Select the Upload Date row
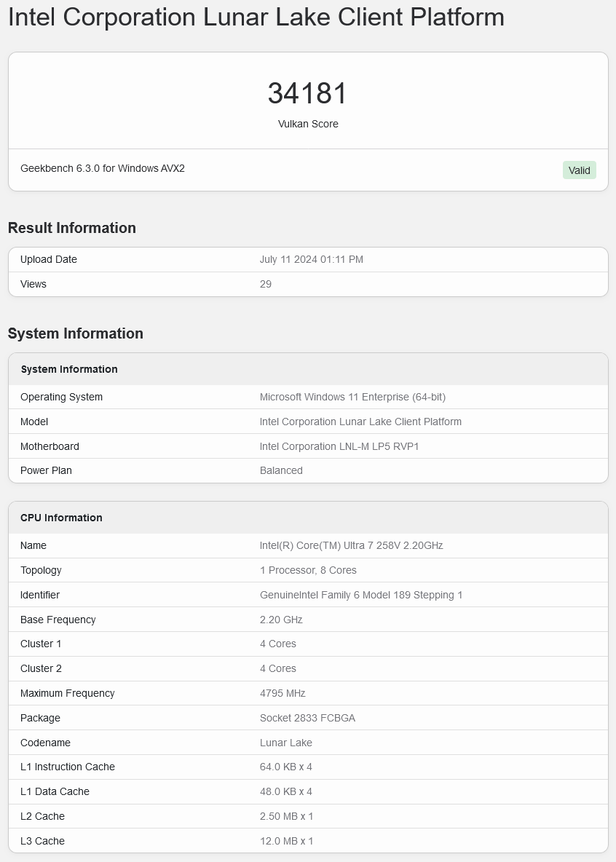The height and width of the screenshot is (862, 616). (x=49, y=259)
